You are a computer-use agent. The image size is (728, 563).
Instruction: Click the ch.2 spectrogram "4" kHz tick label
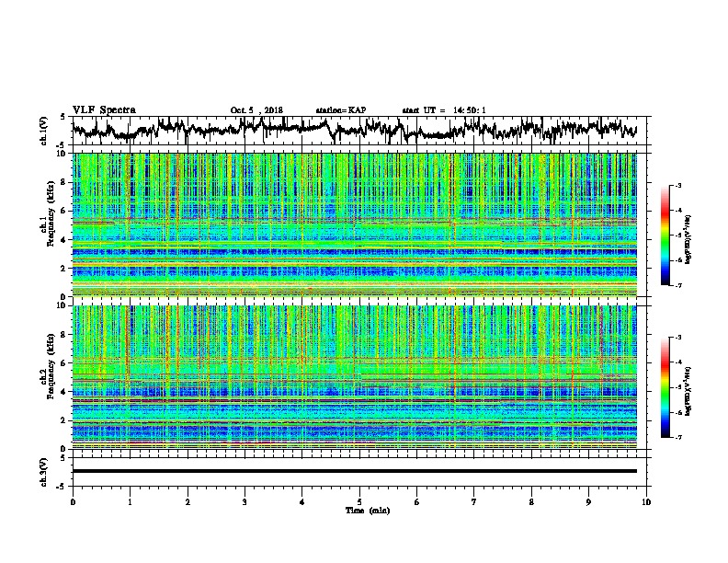click(64, 392)
